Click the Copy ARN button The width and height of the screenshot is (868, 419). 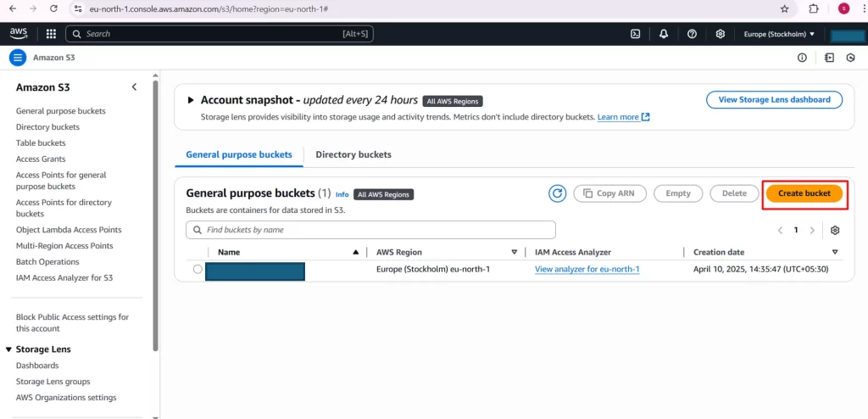tap(611, 193)
